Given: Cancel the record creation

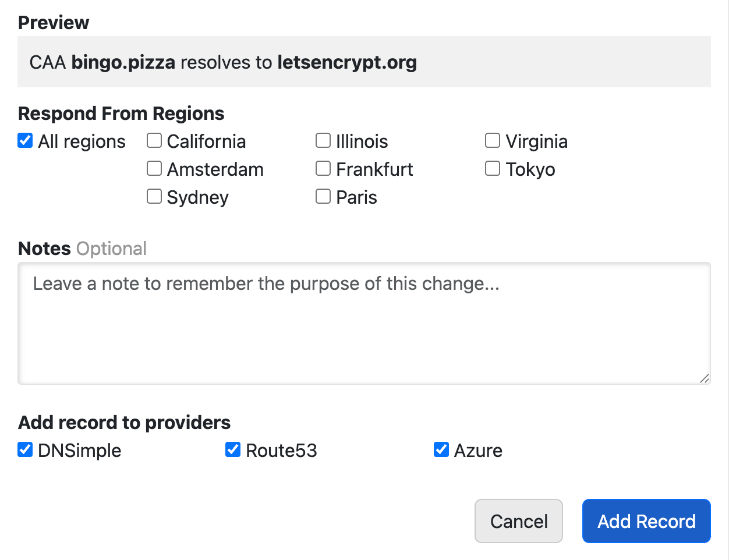Looking at the screenshot, I should point(518,521).
